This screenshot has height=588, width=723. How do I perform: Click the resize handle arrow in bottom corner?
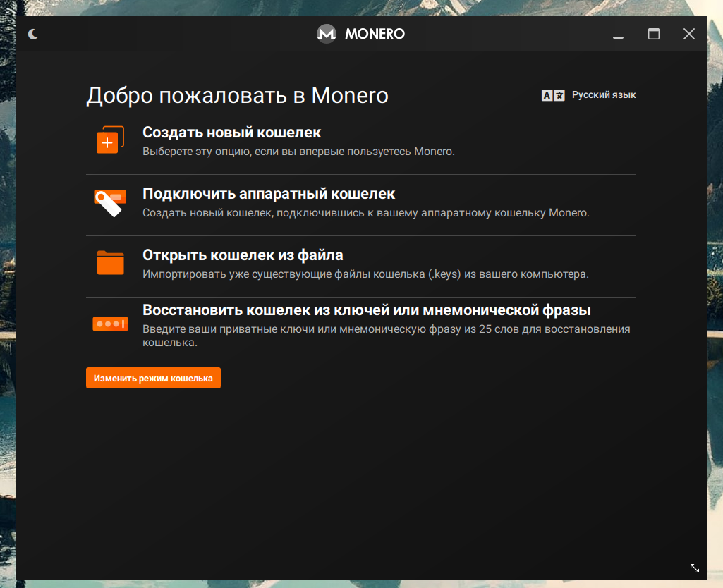click(x=694, y=568)
